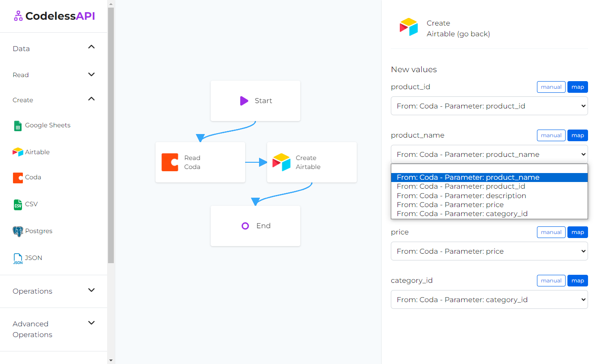Click the Airtable icon in right panel header
Image resolution: width=597 pixels, height=364 pixels.
point(409,27)
